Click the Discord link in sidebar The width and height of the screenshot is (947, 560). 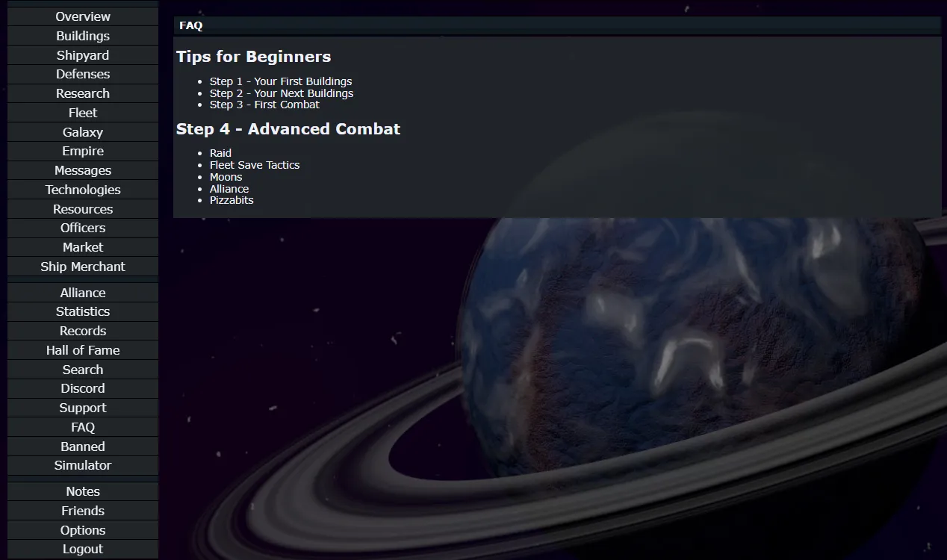tap(83, 388)
